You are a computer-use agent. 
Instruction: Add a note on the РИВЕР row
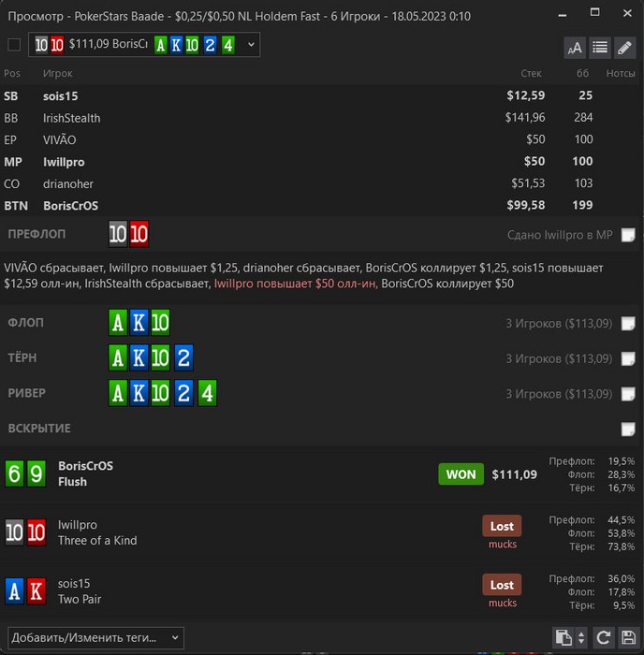(x=628, y=394)
